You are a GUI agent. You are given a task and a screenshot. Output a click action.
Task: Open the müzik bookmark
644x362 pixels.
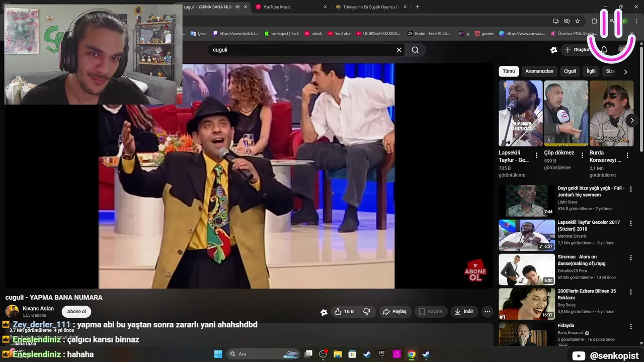click(x=313, y=34)
